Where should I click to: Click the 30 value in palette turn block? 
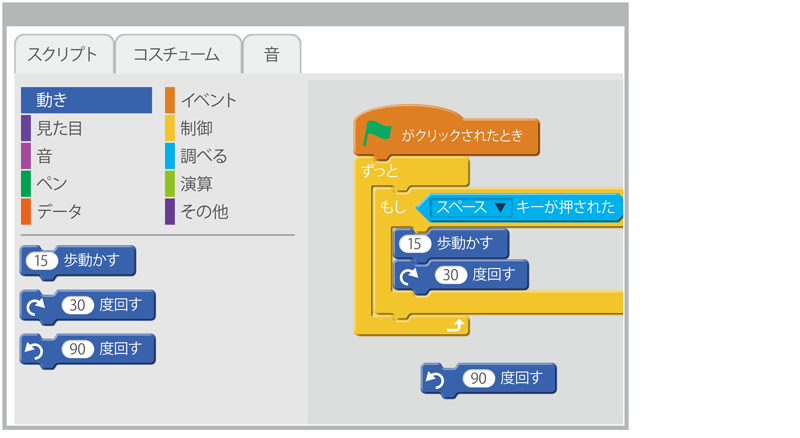pyautogui.click(x=78, y=305)
